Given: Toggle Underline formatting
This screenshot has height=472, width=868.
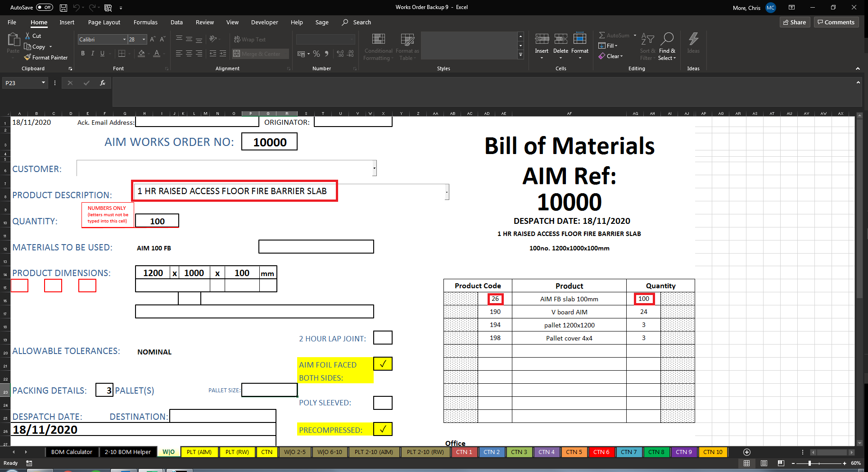Looking at the screenshot, I should point(103,54).
